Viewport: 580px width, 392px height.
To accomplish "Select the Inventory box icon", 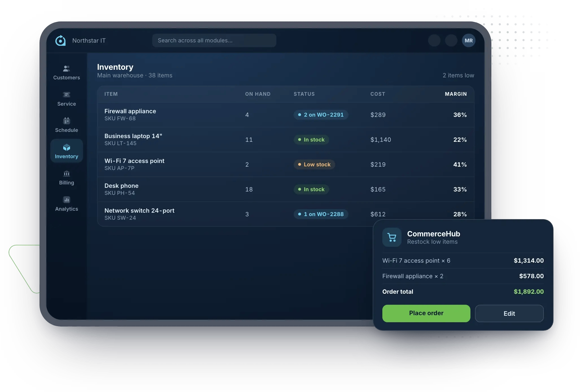I will point(67,147).
